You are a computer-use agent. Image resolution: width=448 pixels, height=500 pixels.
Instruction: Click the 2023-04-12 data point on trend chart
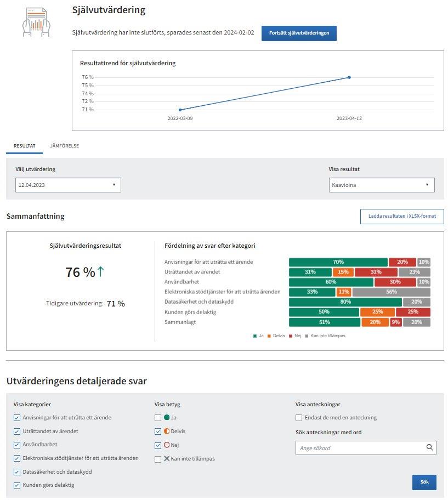click(x=349, y=77)
